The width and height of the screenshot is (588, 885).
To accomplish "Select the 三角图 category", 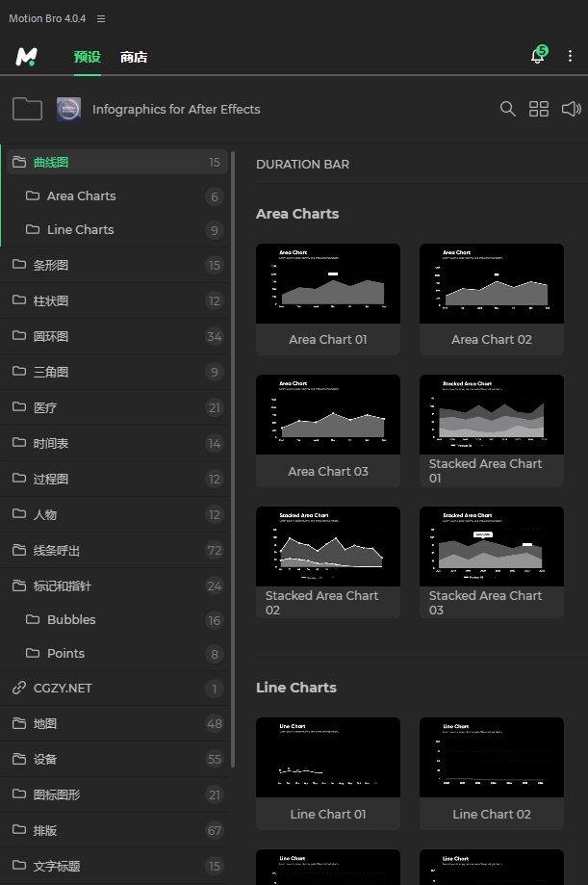I will tap(115, 372).
